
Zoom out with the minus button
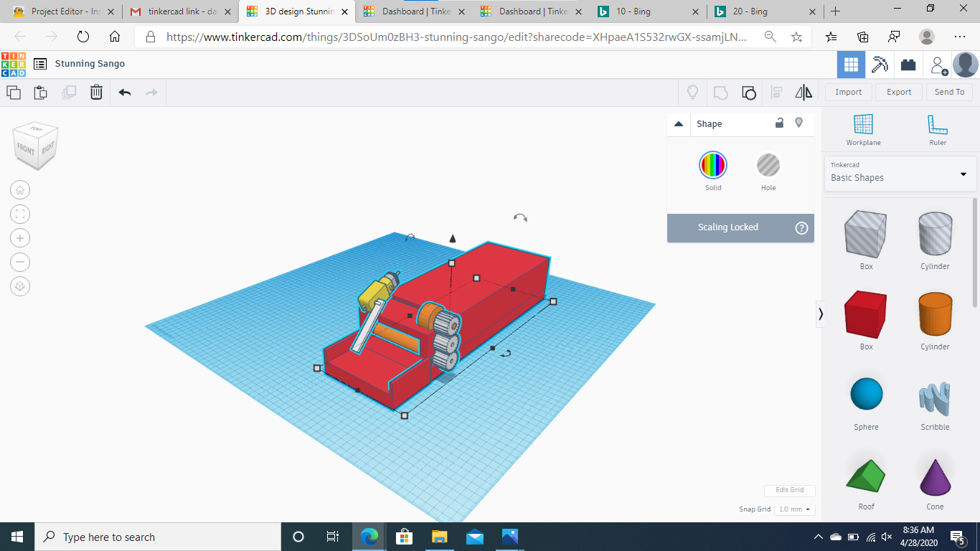[20, 262]
